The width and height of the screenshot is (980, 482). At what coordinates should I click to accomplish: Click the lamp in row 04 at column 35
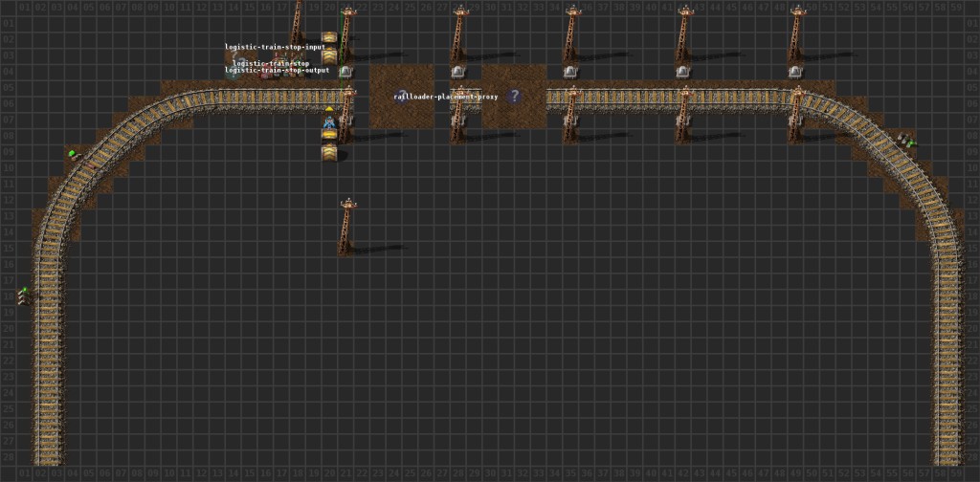coord(570,72)
